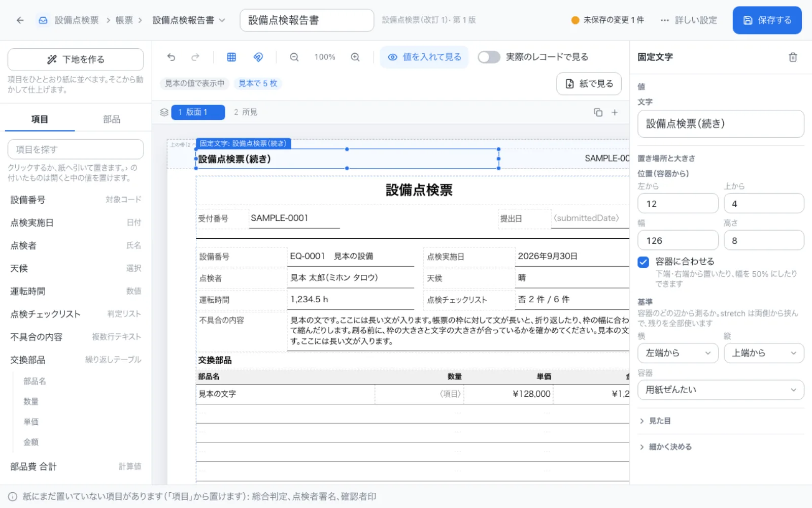Click the 紙で見る button
Screen dimensions: 812x508
click(589, 84)
